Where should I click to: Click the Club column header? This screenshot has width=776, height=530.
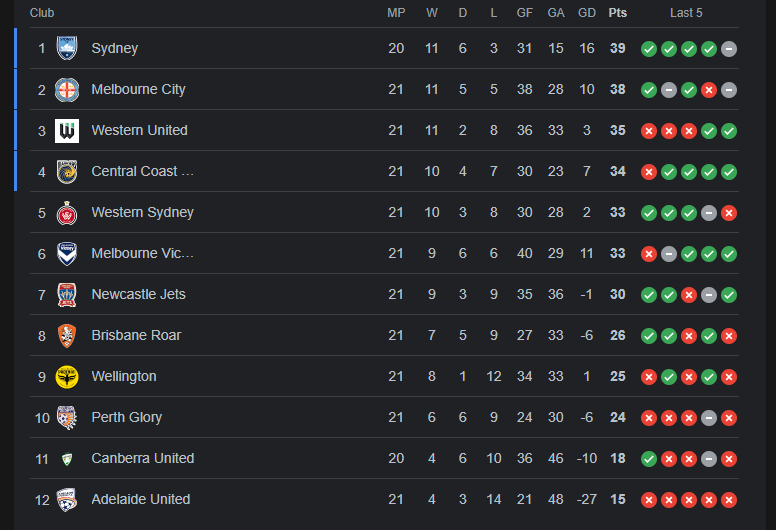point(42,13)
